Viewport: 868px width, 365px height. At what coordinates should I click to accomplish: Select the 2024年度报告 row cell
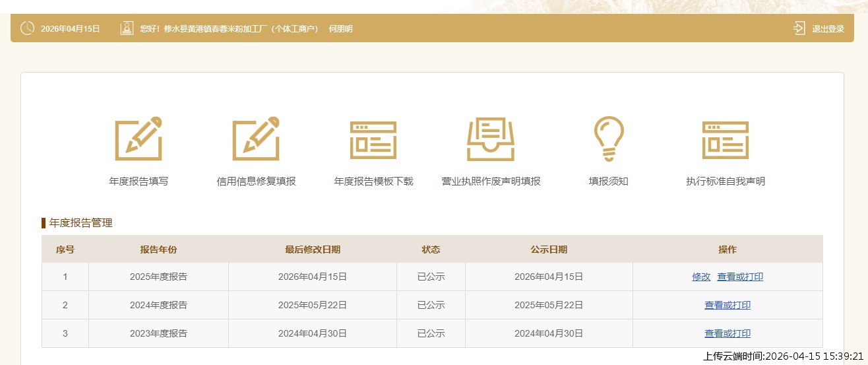pyautogui.click(x=158, y=306)
